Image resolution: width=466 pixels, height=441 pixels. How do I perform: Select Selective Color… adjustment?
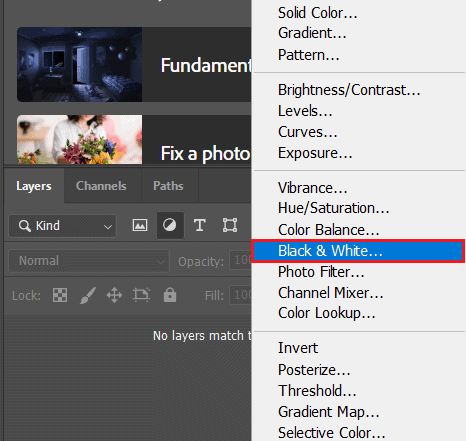coord(332,433)
